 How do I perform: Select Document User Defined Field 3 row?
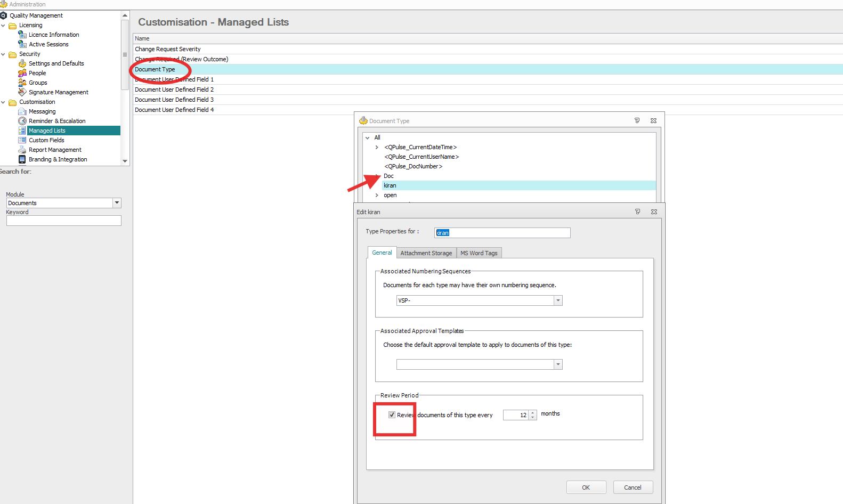pos(488,100)
